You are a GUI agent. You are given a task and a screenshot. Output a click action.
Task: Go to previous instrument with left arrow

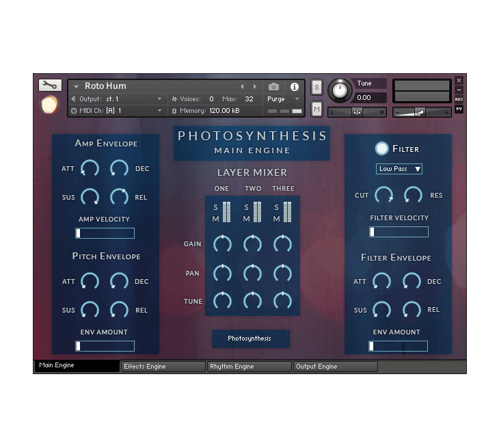click(242, 87)
